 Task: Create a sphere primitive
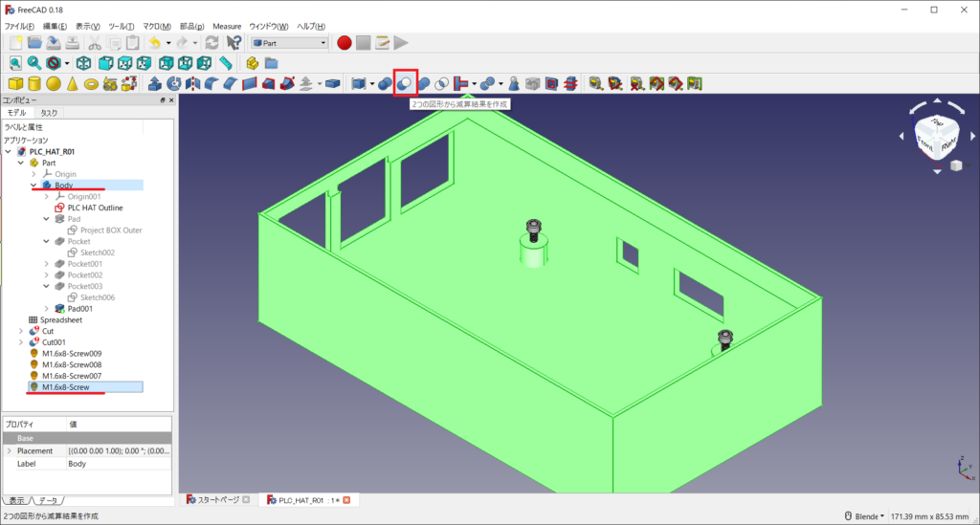(x=54, y=84)
